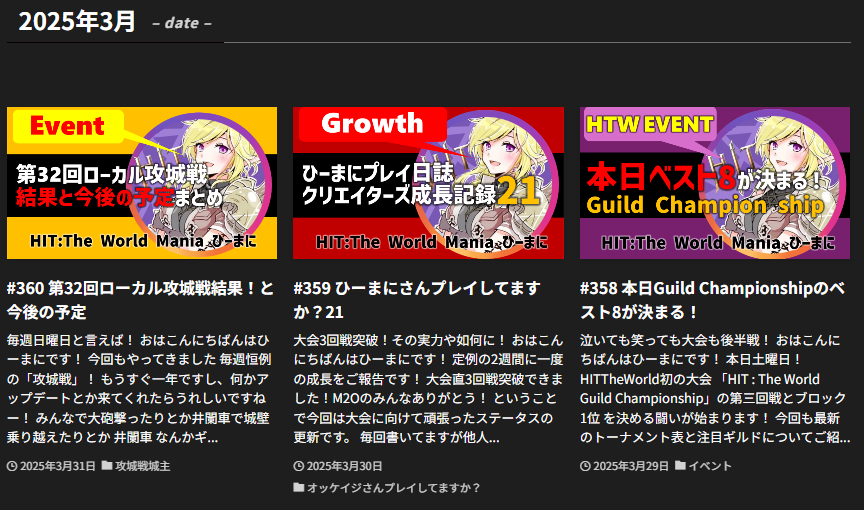Select the オッケイジさんプレイしてますか？ category link

tap(394, 488)
